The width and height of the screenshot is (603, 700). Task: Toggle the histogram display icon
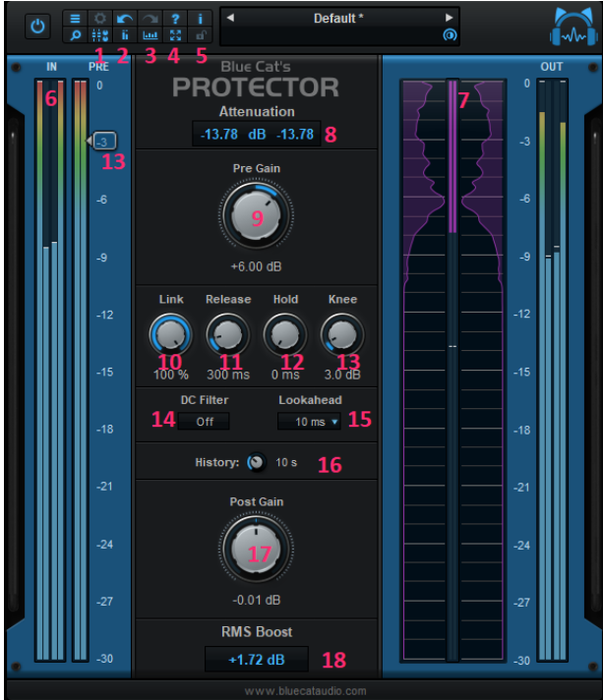point(151,34)
